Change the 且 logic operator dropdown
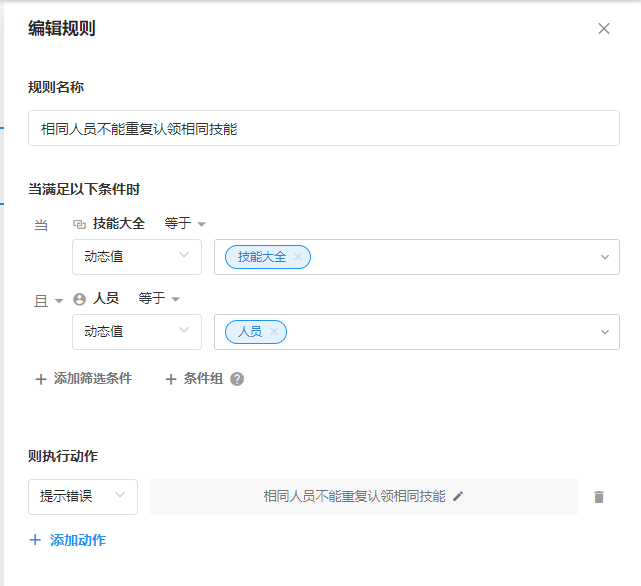Screen dimensions: 641x586 [x=49, y=300]
